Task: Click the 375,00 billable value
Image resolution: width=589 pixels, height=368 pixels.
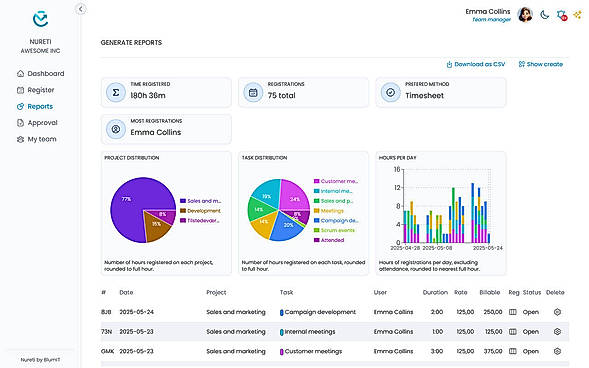Action: 493,351
